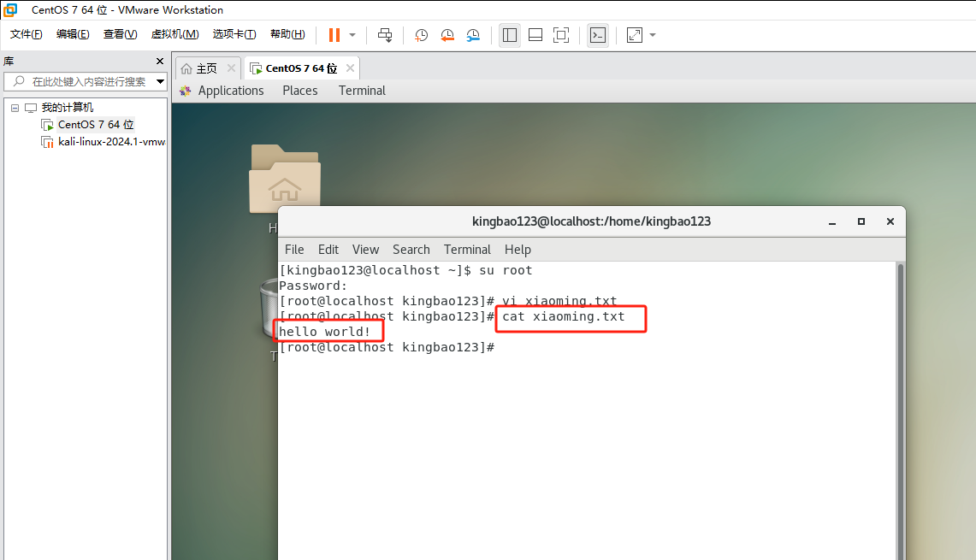Open the Home folder icon on the desktop
This screenshot has width=976, height=560.
point(285,179)
